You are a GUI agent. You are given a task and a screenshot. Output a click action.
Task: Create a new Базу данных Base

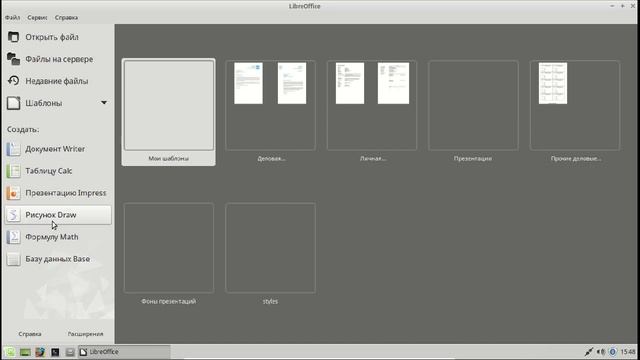pos(58,259)
